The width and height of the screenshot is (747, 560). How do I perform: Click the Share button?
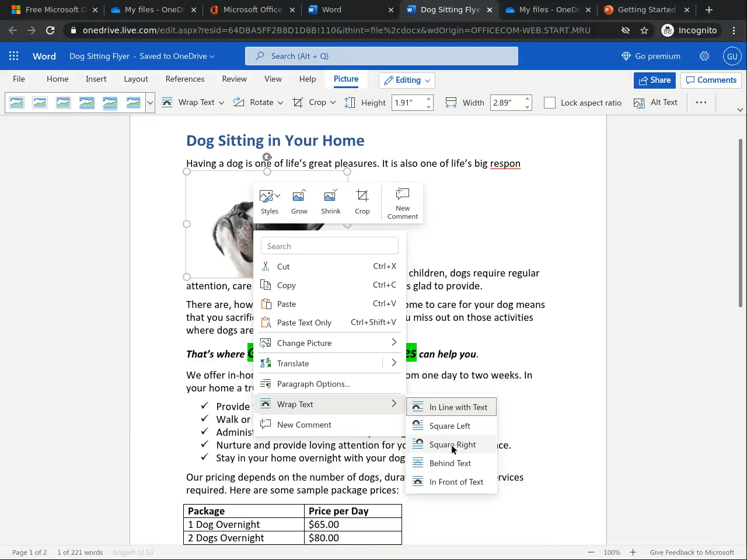pos(654,80)
